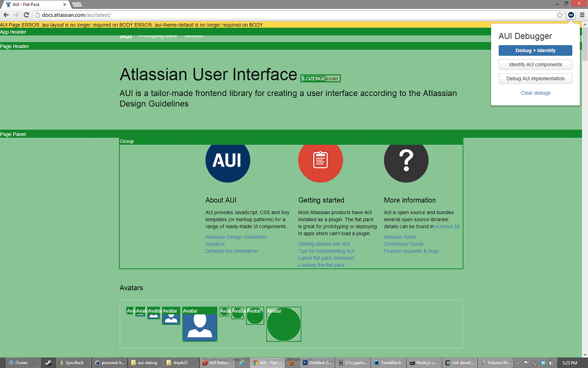
Task: Click the Atlassian User Interface title
Action: (209, 75)
